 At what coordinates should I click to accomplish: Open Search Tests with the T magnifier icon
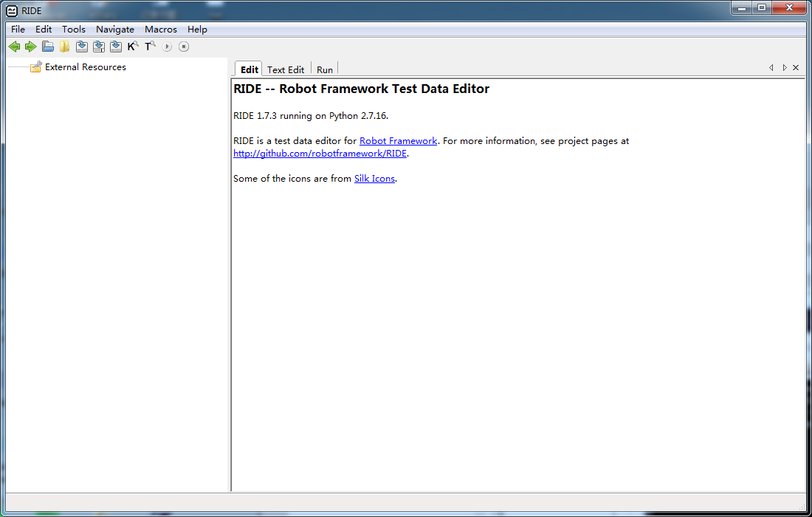tap(150, 47)
